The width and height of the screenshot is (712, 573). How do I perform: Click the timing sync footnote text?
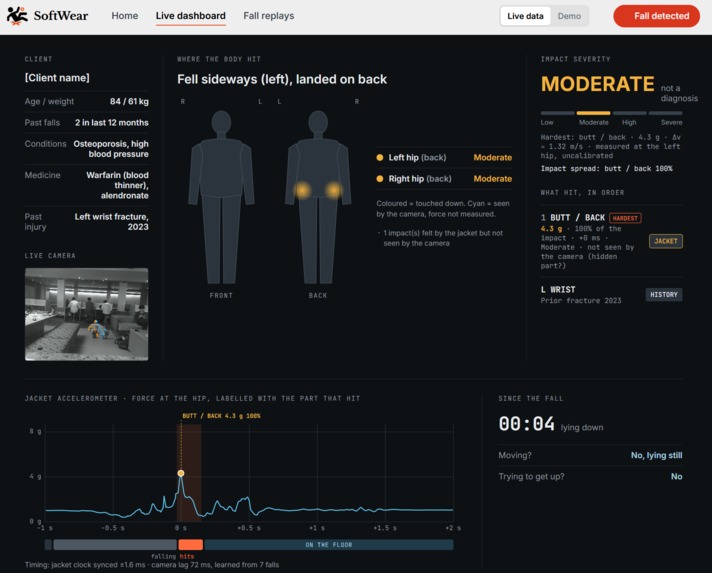[152, 565]
